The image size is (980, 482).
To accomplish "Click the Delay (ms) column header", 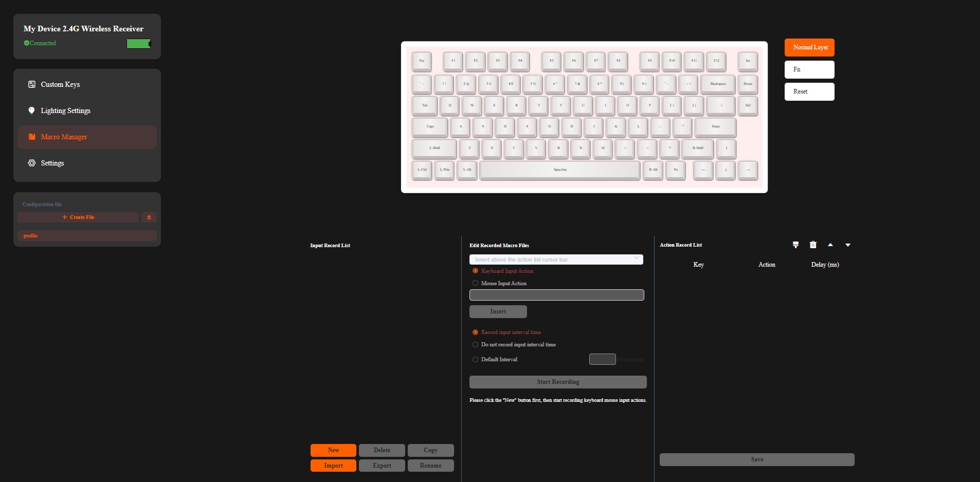I will pos(825,265).
